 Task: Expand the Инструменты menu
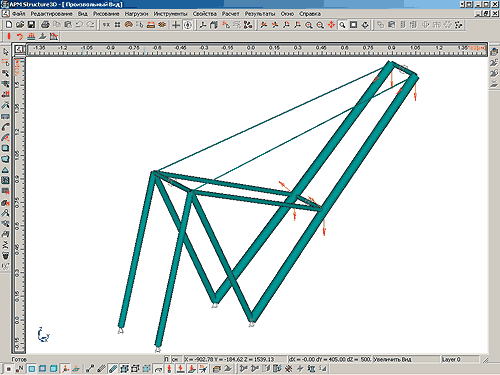click(x=170, y=14)
